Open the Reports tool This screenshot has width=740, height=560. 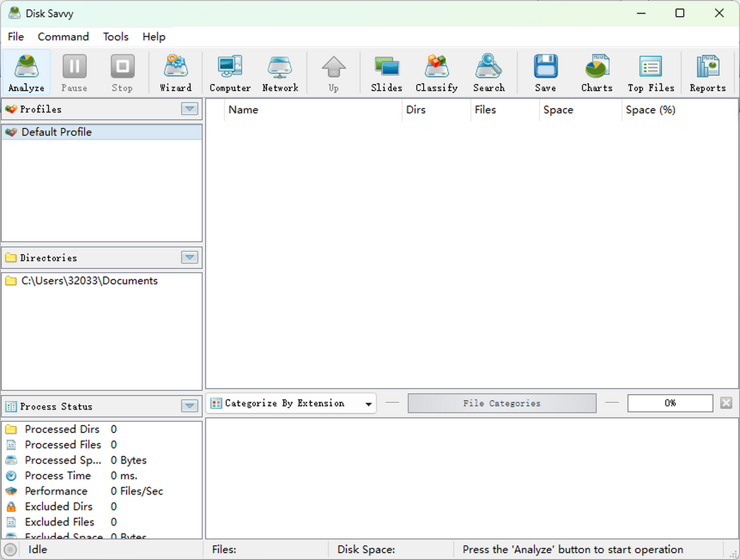707,71
